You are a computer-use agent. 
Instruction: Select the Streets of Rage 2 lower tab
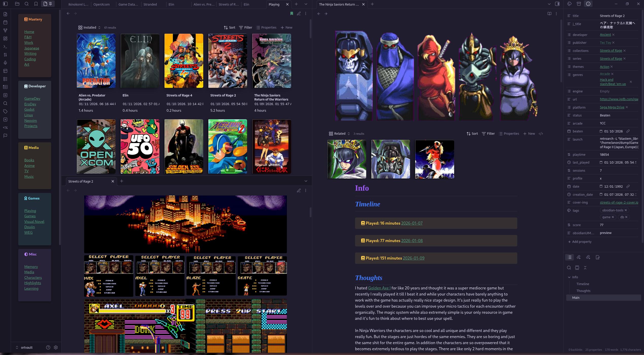[x=81, y=181]
